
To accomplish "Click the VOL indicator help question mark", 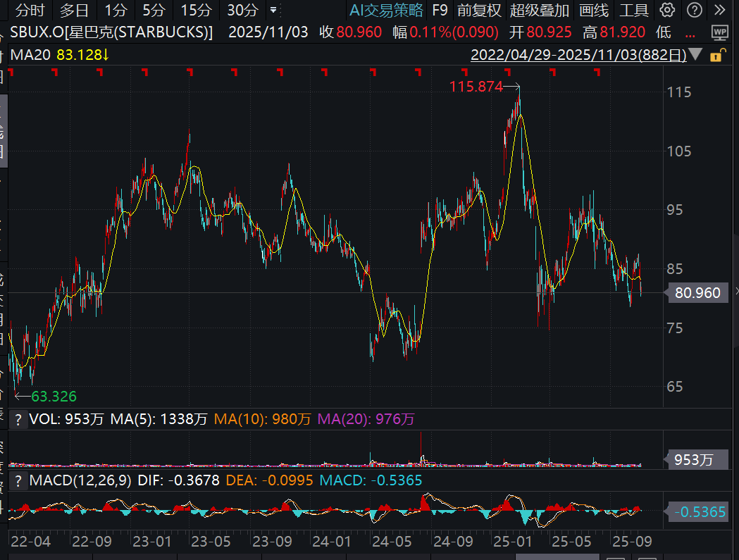I will tap(18, 419).
